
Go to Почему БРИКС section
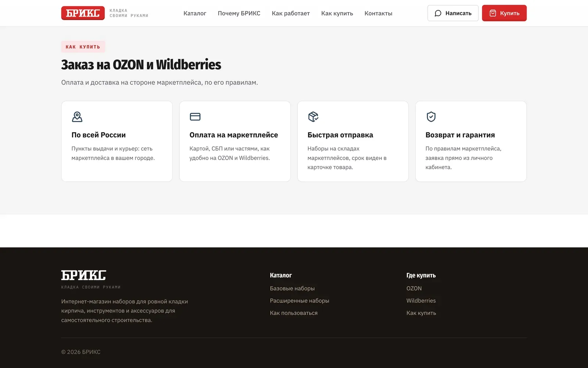pyautogui.click(x=239, y=13)
